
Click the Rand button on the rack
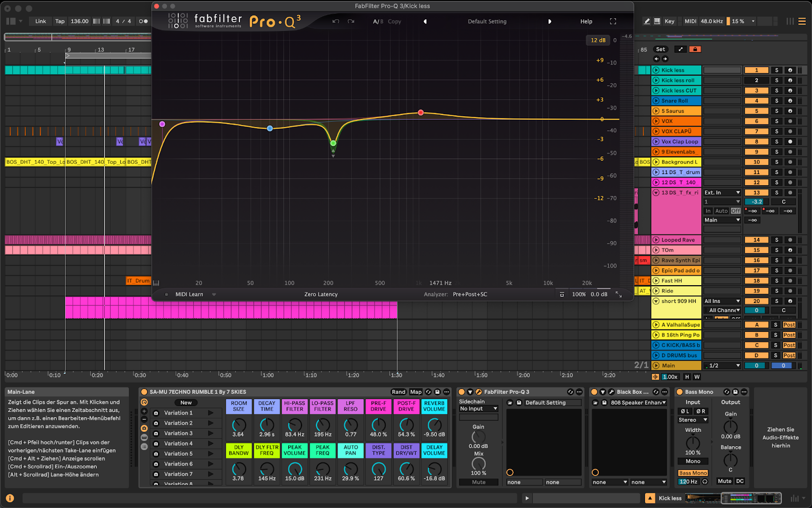[x=398, y=392]
